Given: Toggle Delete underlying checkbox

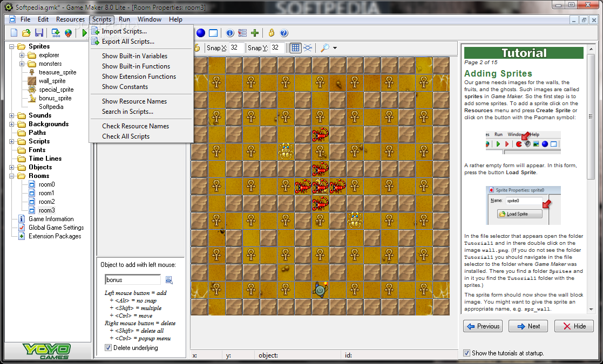Looking at the screenshot, I should tap(109, 348).
